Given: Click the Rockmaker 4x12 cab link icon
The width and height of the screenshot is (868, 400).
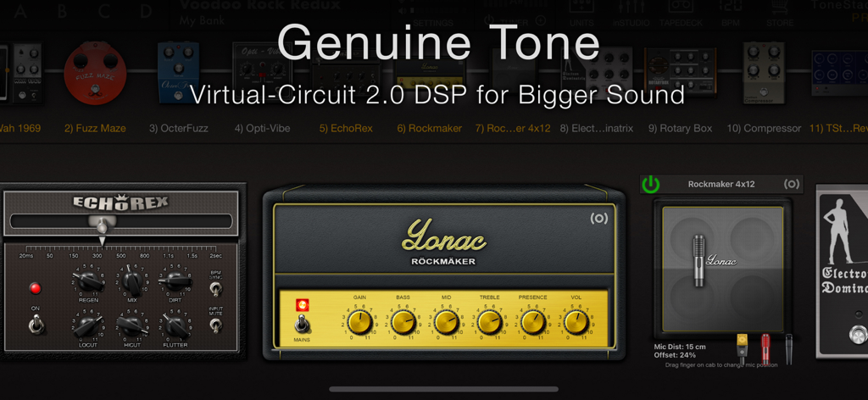Looking at the screenshot, I should pos(792,184).
